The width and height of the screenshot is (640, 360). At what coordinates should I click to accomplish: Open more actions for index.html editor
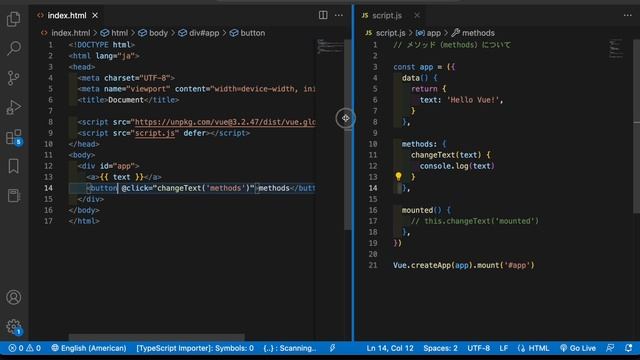pyautogui.click(x=339, y=15)
